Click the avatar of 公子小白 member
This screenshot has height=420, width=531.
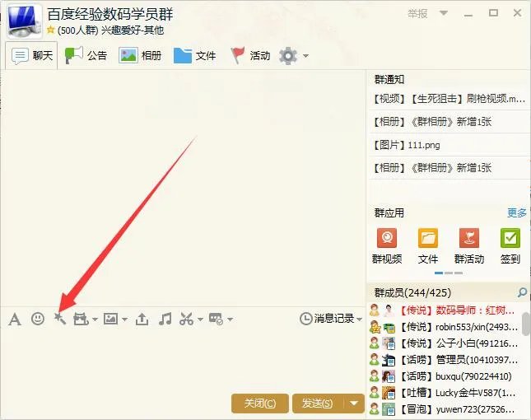click(x=389, y=343)
